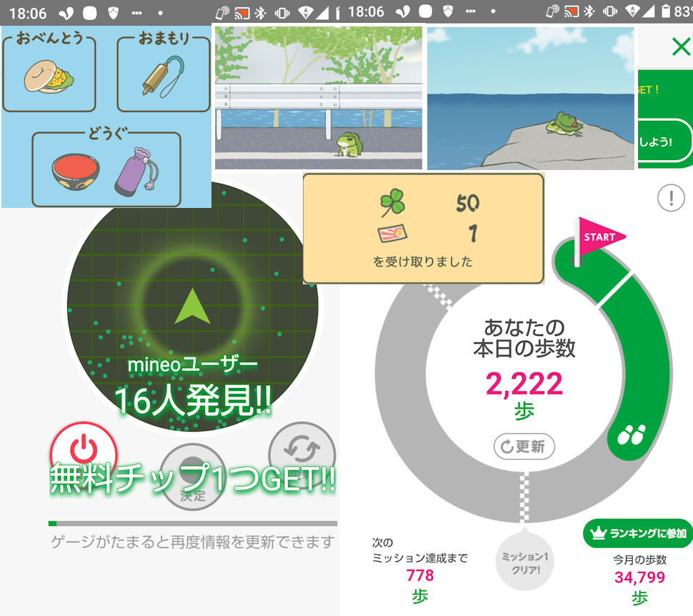Tap the exclamation info icon
693x616 pixels.
point(671,198)
